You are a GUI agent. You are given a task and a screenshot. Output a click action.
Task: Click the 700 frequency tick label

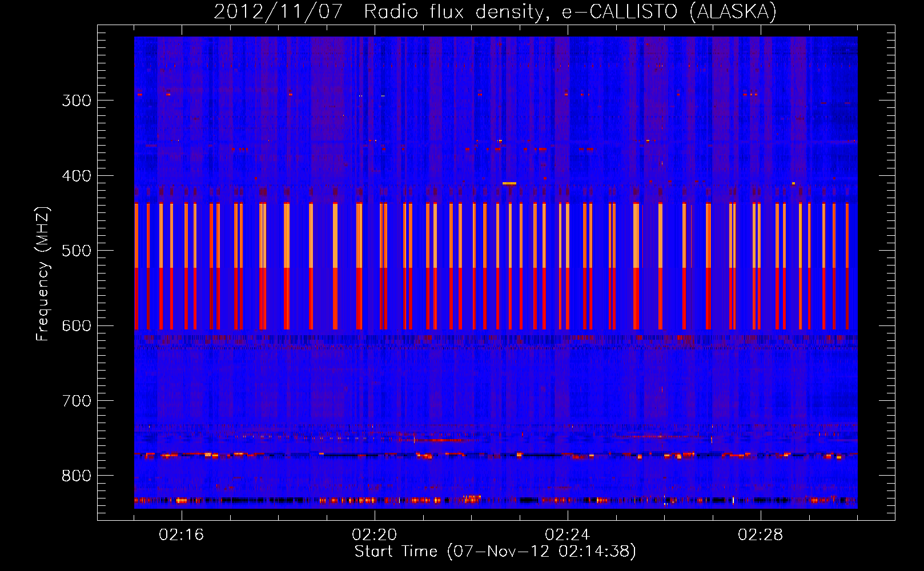click(x=77, y=401)
